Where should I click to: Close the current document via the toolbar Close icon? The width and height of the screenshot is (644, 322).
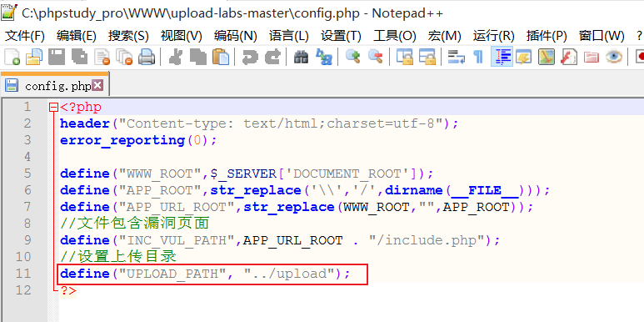[102, 57]
